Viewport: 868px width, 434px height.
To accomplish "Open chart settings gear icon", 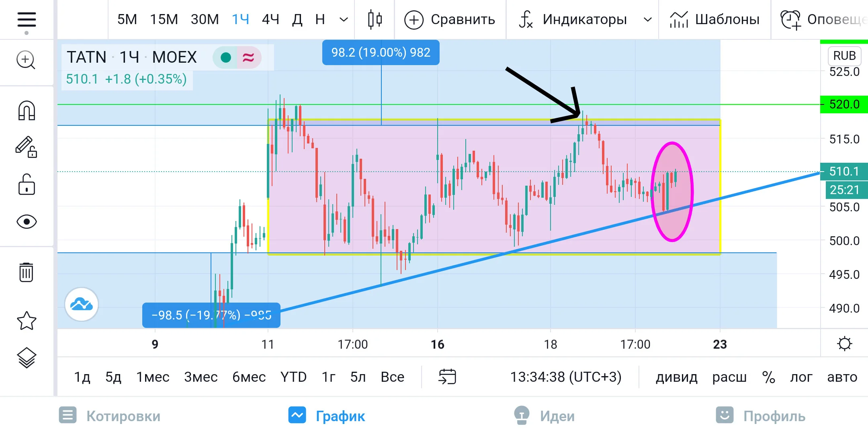I will [844, 344].
